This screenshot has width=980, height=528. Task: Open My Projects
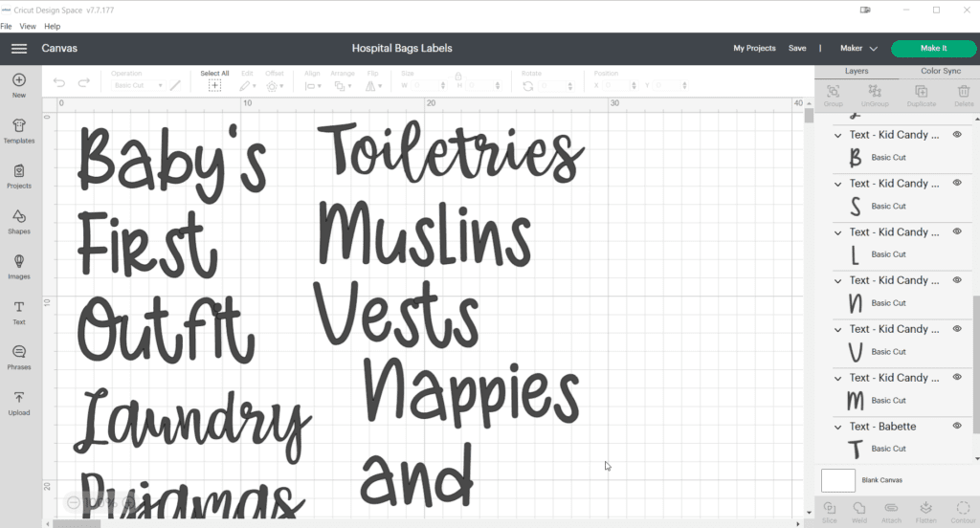click(x=754, y=48)
